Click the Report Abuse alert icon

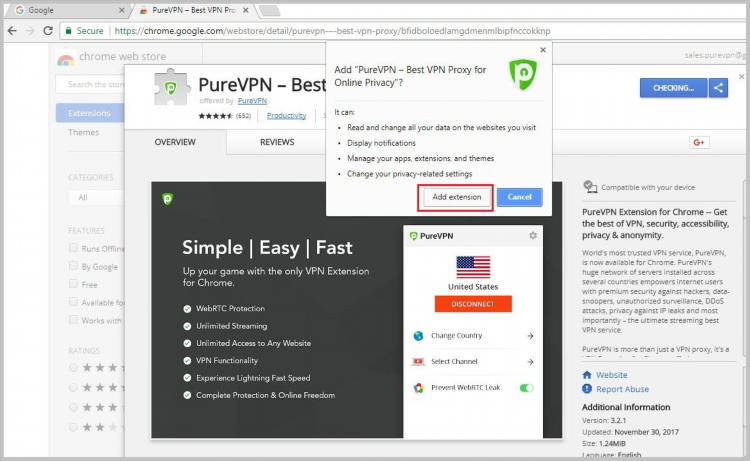coord(587,389)
